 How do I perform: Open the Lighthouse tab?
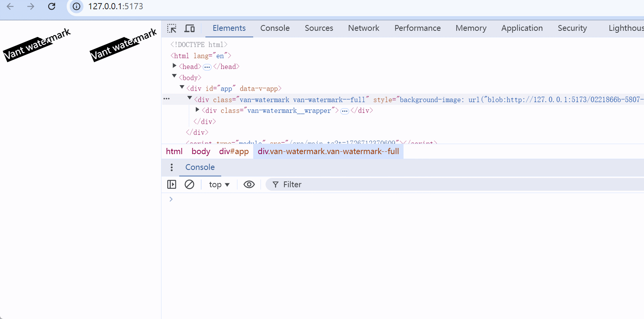[x=626, y=28]
